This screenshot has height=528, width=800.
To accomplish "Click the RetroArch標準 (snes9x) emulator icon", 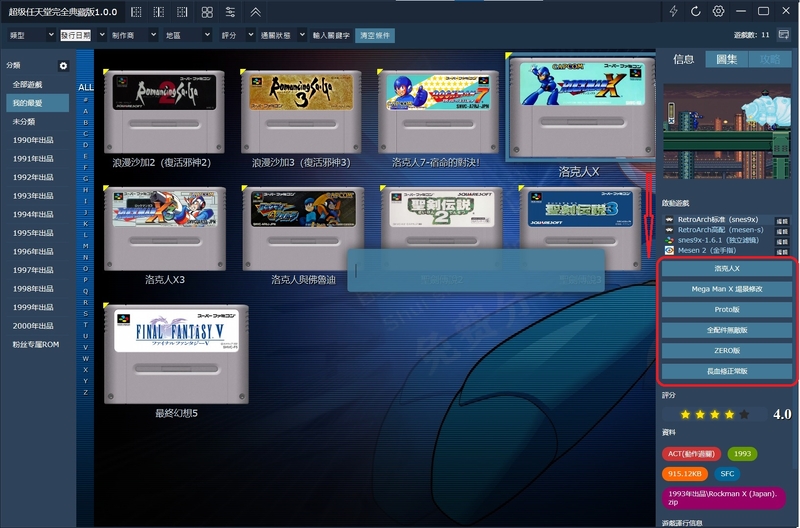I will pyautogui.click(x=669, y=220).
